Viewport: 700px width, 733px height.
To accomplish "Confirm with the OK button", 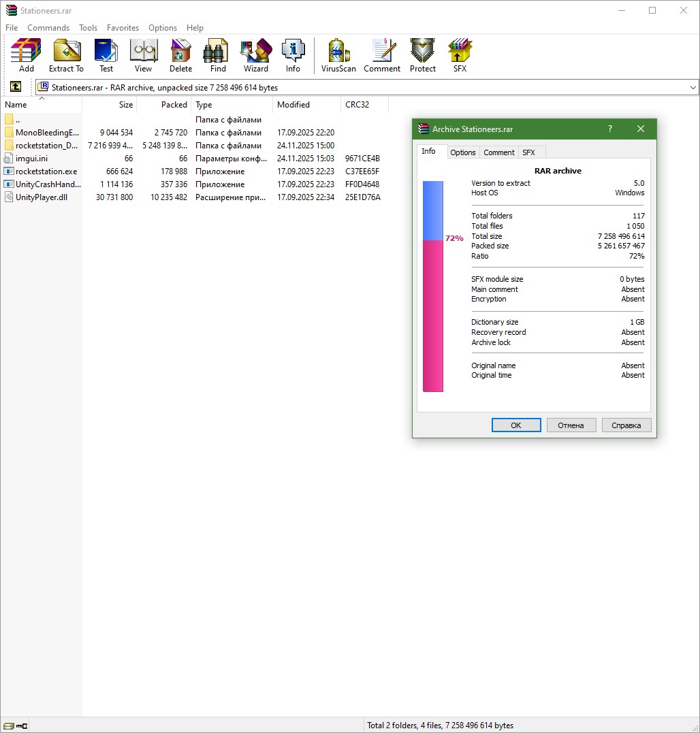I will tap(515, 425).
